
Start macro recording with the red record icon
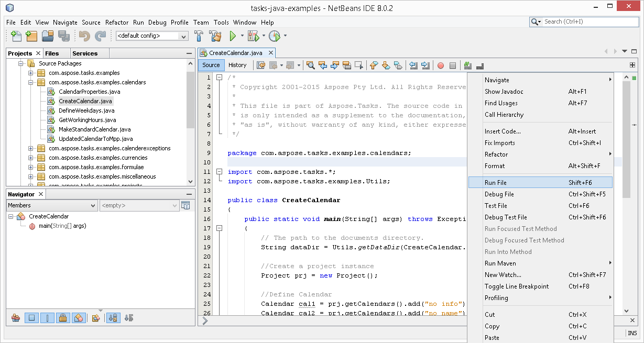coord(441,65)
